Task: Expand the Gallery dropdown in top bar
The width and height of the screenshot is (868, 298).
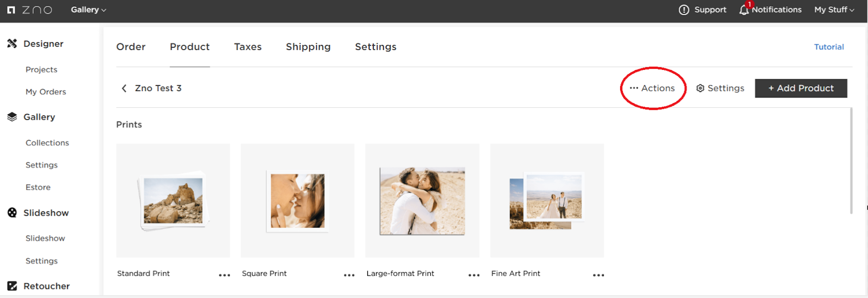Action: (88, 10)
